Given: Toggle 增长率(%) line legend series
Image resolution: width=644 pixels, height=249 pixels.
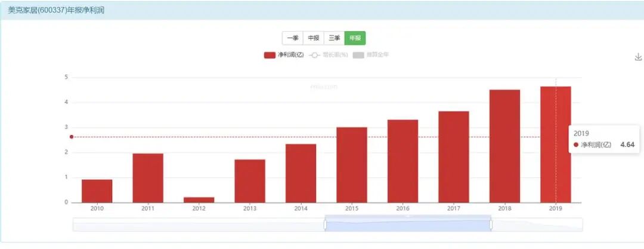Looking at the screenshot, I should click(x=328, y=55).
